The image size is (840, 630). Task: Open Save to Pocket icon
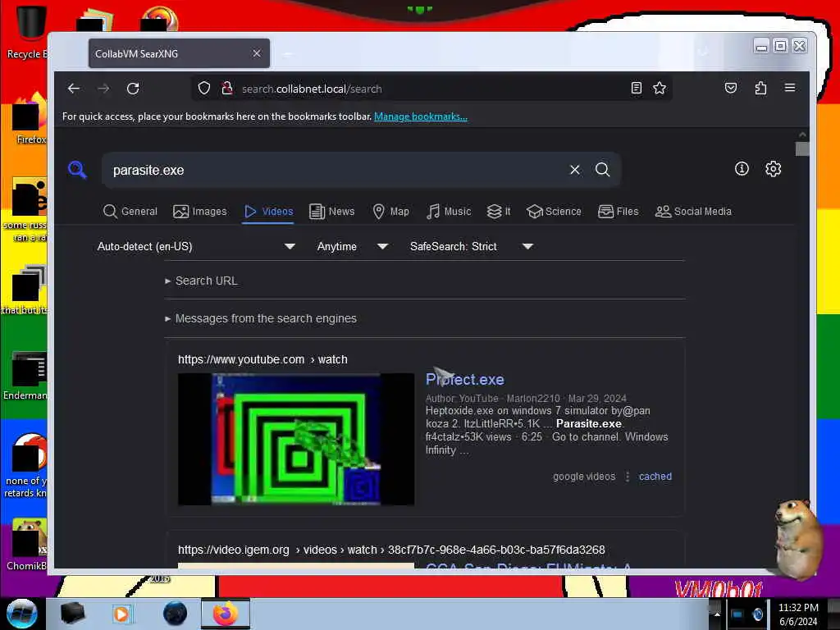pos(731,88)
